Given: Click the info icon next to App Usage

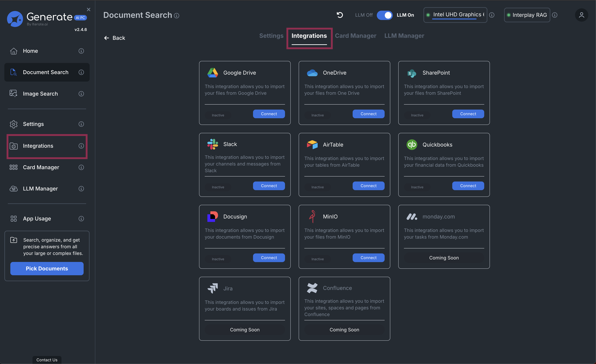Looking at the screenshot, I should pyautogui.click(x=81, y=219).
